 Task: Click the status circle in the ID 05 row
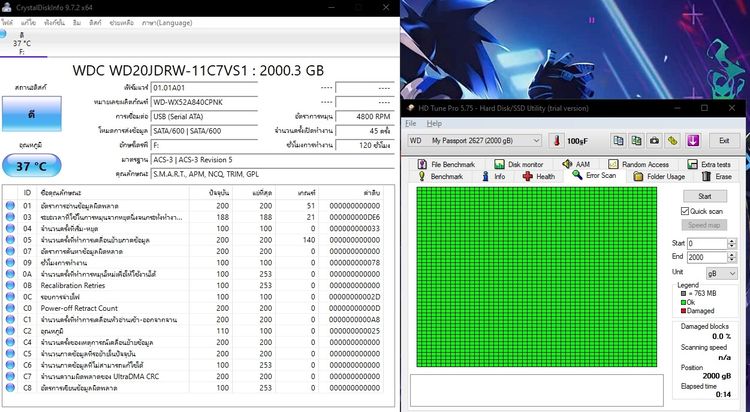(x=10, y=240)
